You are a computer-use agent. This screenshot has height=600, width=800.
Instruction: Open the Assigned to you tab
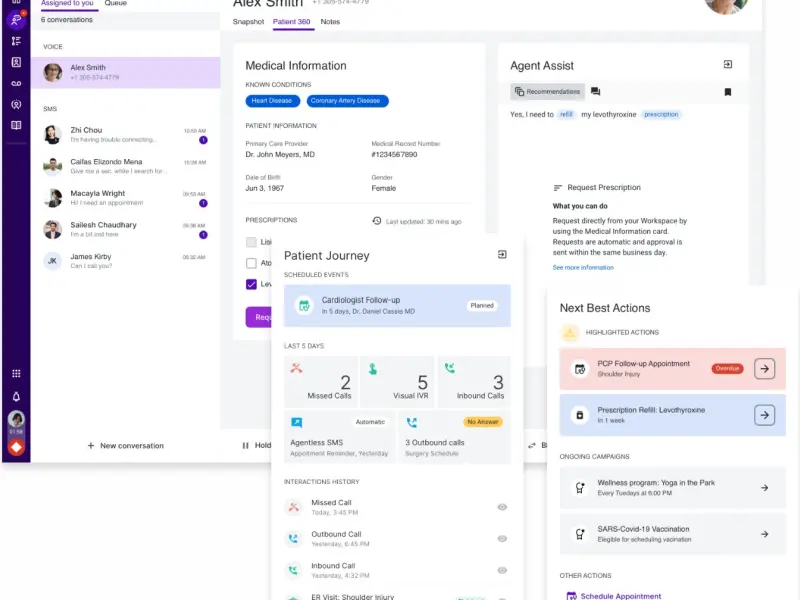coord(67,4)
